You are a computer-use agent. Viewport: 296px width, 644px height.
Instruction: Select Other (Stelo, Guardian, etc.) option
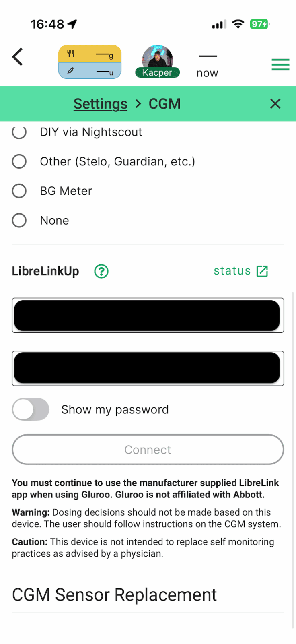click(x=19, y=161)
